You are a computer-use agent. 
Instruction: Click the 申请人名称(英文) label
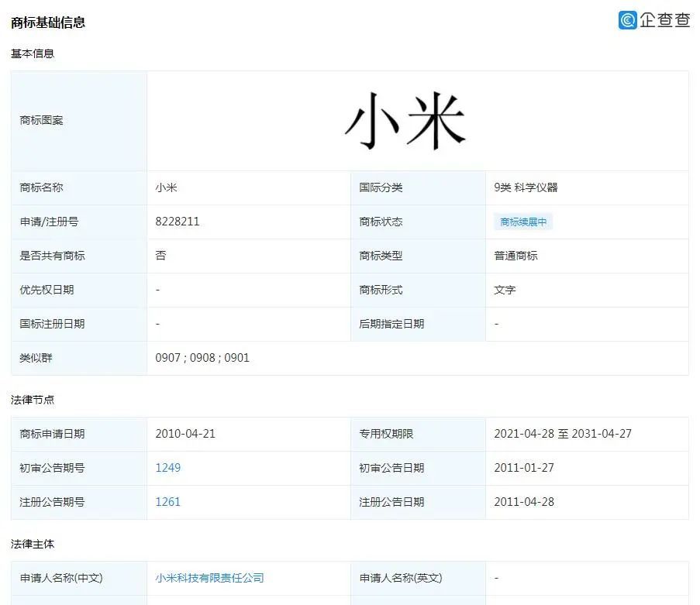401,578
